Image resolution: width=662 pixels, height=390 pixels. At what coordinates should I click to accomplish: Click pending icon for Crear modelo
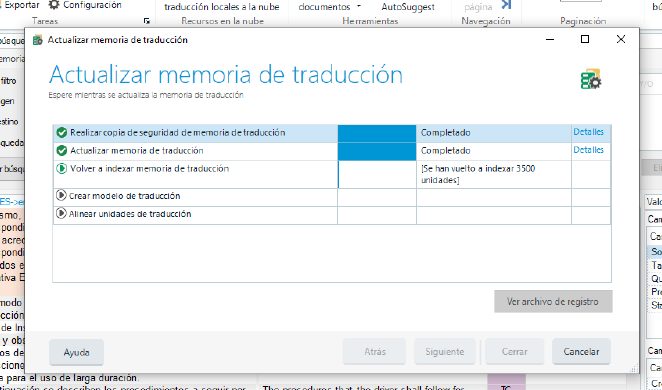click(x=61, y=195)
